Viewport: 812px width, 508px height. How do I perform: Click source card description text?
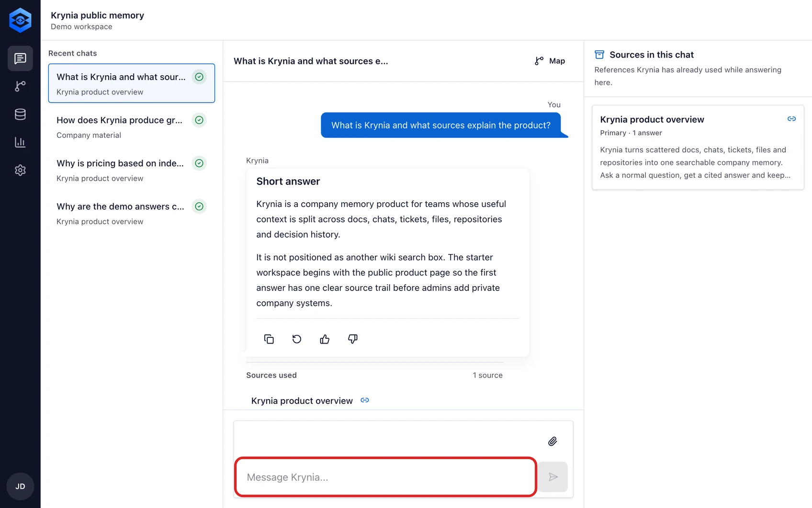pos(695,162)
